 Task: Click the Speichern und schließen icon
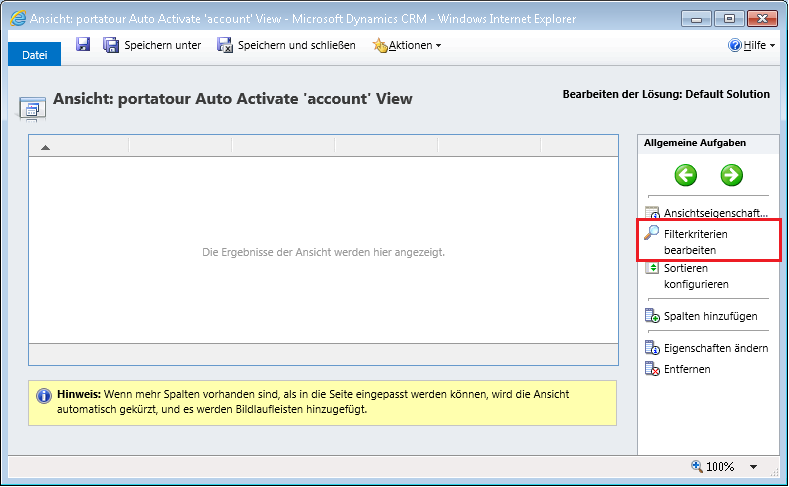pos(224,45)
